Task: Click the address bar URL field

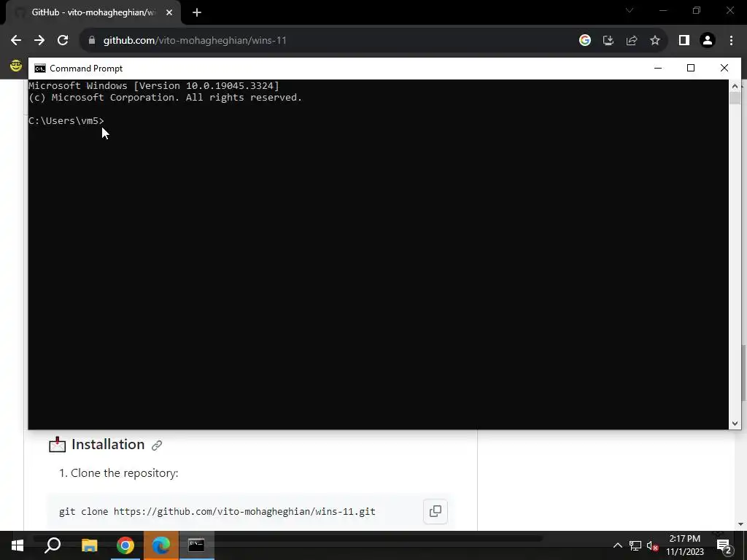Action: [x=329, y=41]
